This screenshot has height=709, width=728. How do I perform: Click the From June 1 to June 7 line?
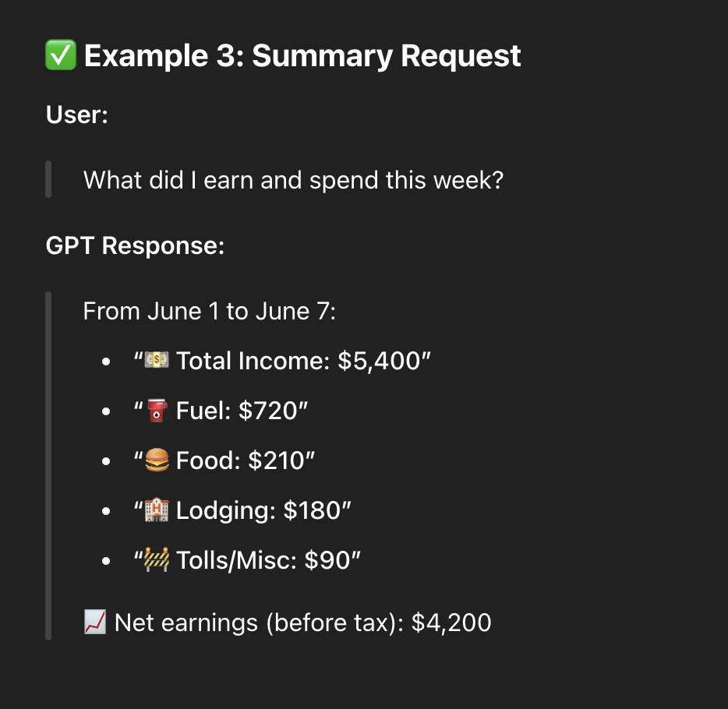coord(209,311)
